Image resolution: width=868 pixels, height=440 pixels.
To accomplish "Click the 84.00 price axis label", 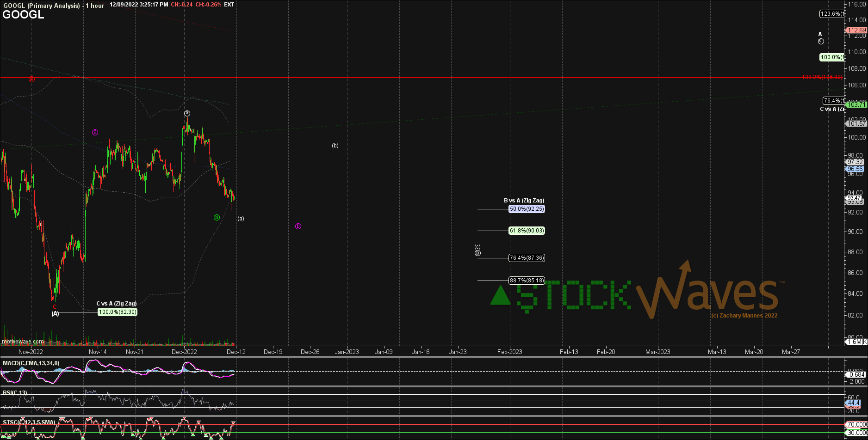I will coord(856,293).
